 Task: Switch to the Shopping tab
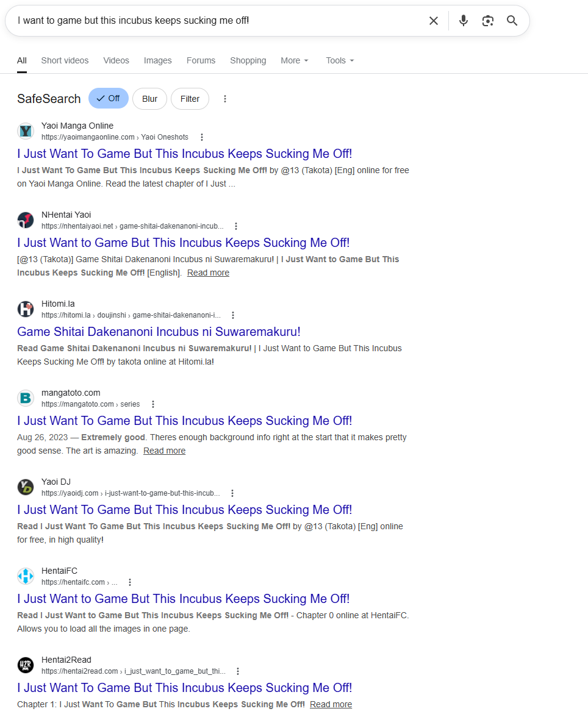[x=248, y=60]
